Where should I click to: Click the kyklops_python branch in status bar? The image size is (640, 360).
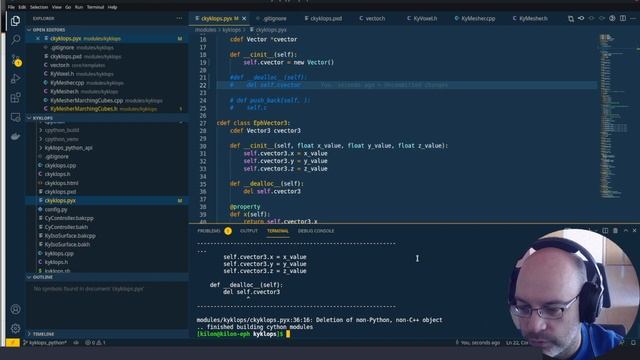45,342
